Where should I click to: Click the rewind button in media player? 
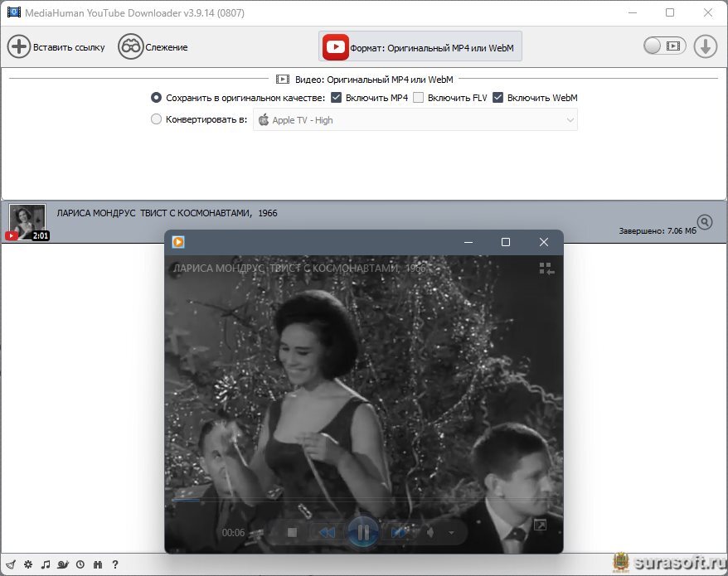click(x=327, y=532)
